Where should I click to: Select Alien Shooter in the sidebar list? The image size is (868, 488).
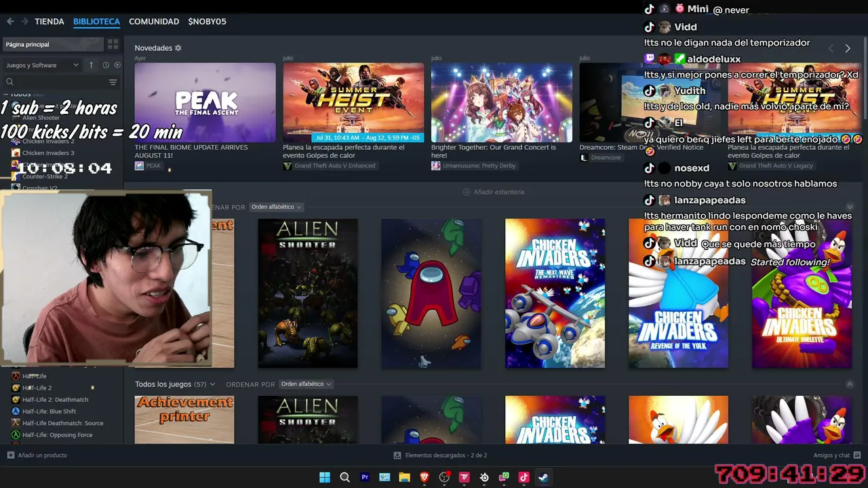41,118
